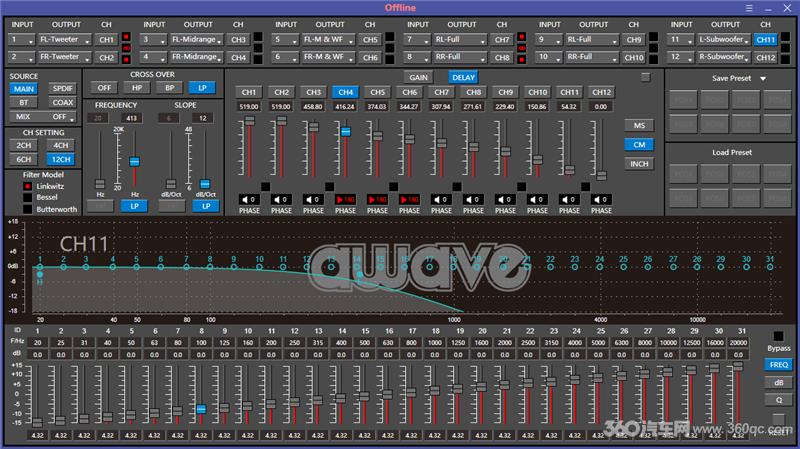Select EQ node 5 on the graph
The image size is (800, 449).
(x=136, y=267)
